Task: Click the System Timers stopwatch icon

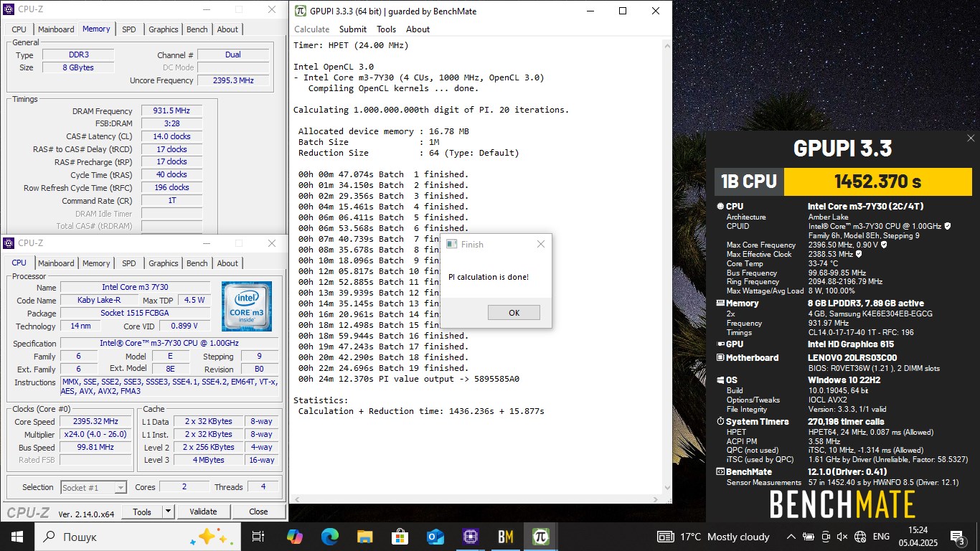Action: (720, 422)
